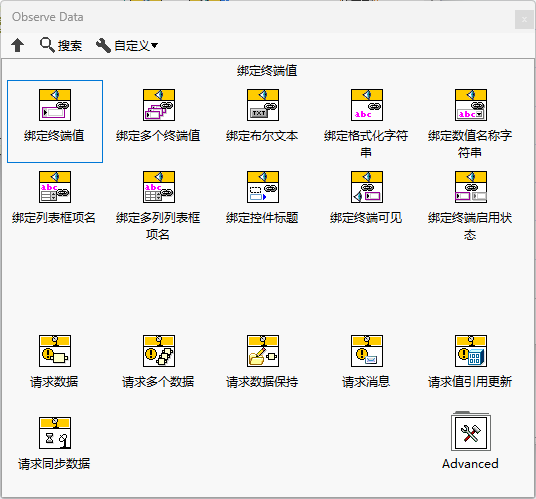Select the 绑定列表框项名 function icon
The width and height of the screenshot is (536, 499).
tap(55, 187)
